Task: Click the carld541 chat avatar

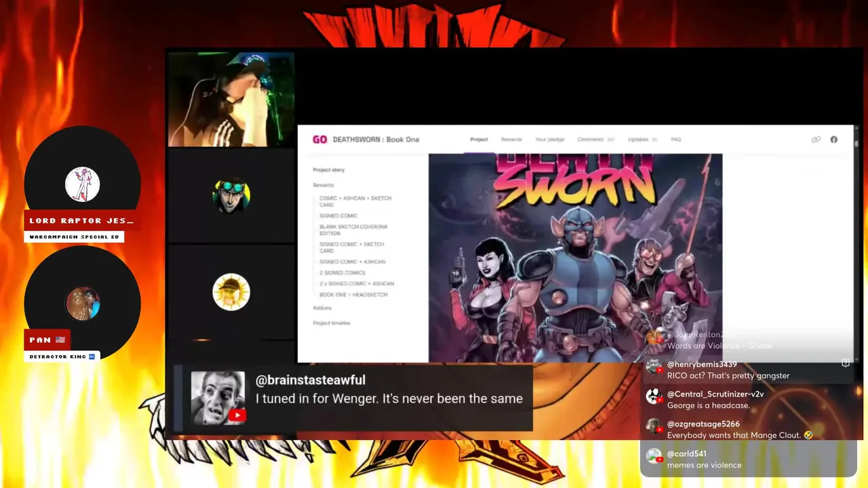Action: coord(654,456)
